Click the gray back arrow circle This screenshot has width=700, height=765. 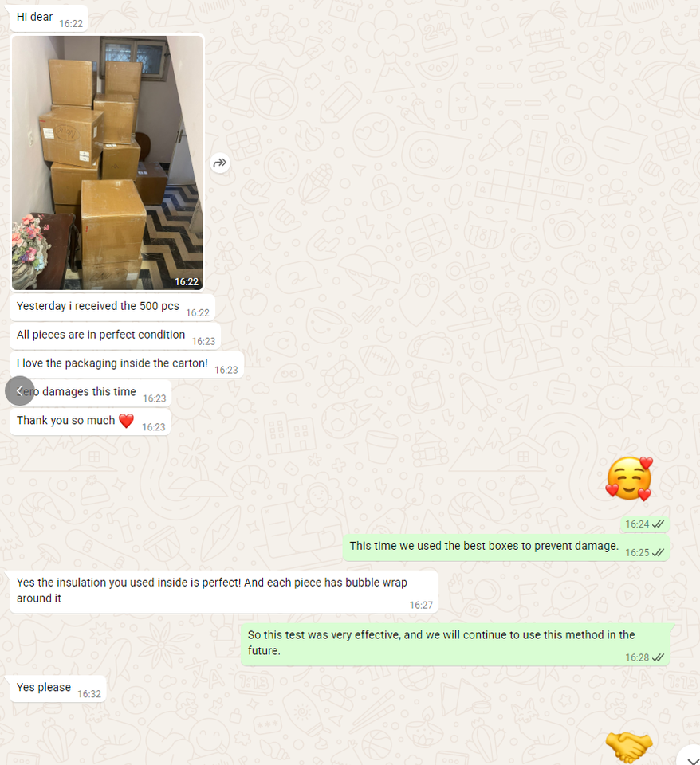point(19,390)
